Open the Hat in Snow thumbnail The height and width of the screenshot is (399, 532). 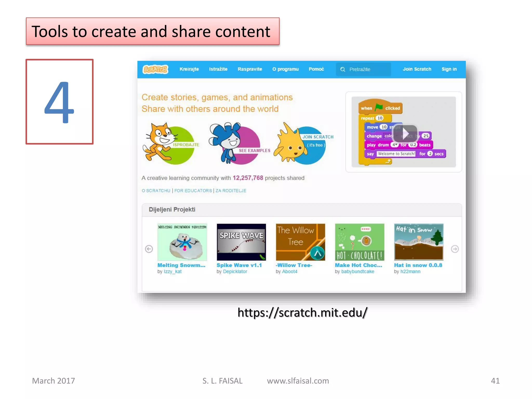tap(419, 242)
